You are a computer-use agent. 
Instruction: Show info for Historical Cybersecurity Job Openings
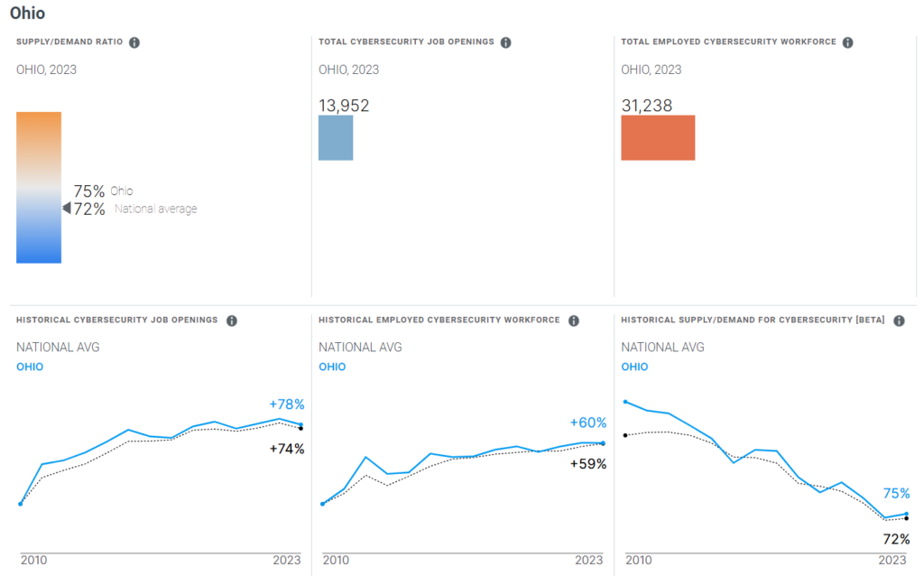point(232,321)
